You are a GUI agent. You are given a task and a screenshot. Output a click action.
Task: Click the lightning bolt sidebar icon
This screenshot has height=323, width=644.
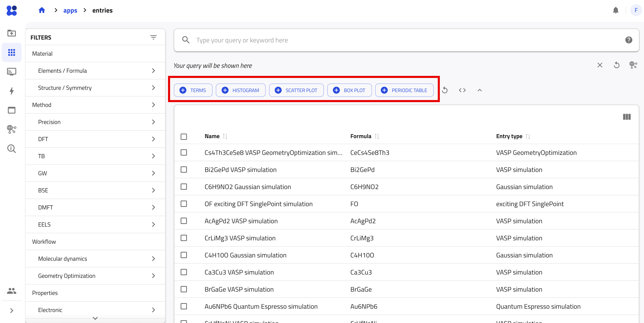click(x=12, y=91)
